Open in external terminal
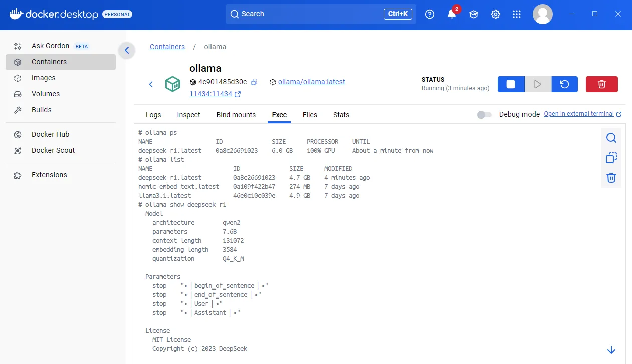 point(579,114)
